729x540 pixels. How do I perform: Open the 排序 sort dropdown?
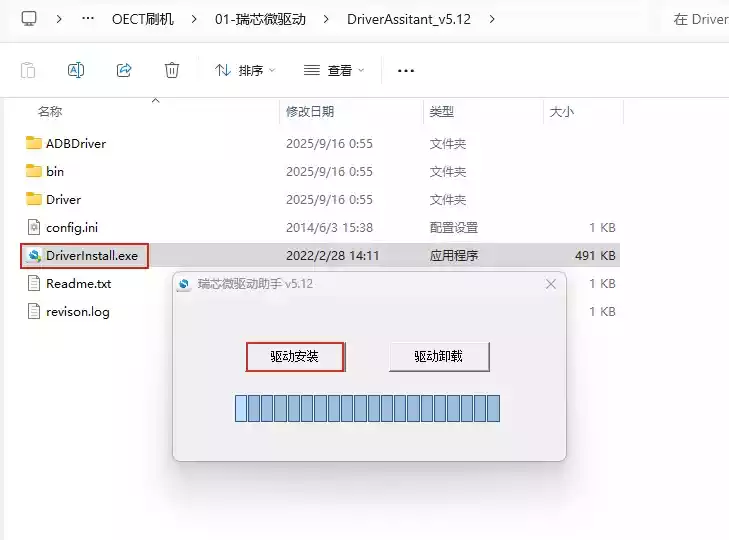(245, 70)
